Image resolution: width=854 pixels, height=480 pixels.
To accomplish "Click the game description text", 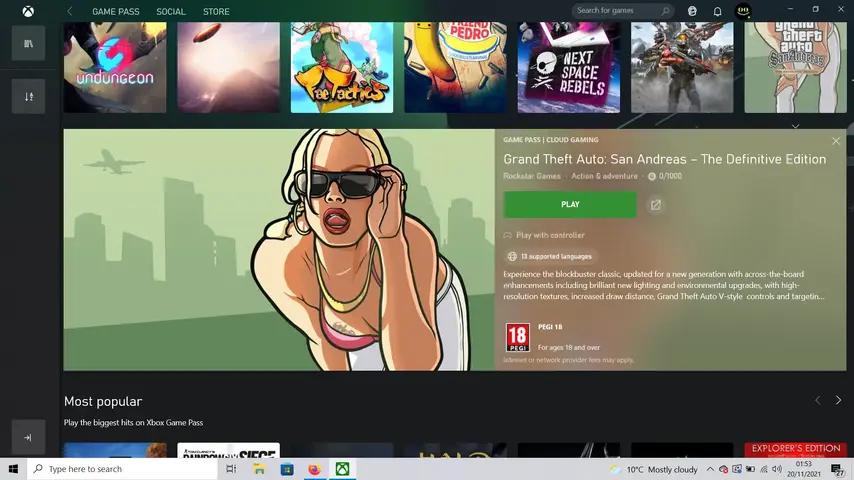I will [663, 285].
